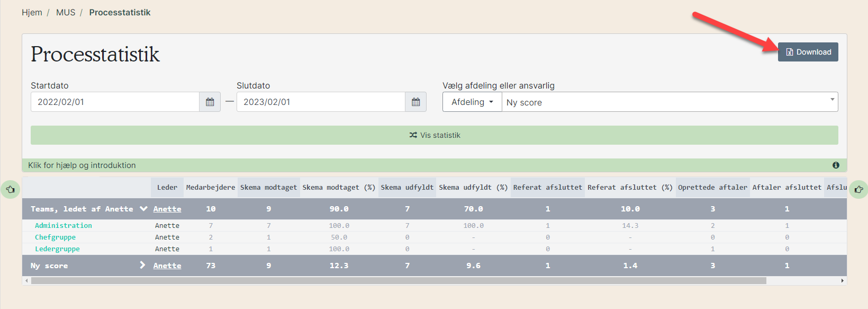
Task: Click the Download button
Action: click(x=808, y=52)
